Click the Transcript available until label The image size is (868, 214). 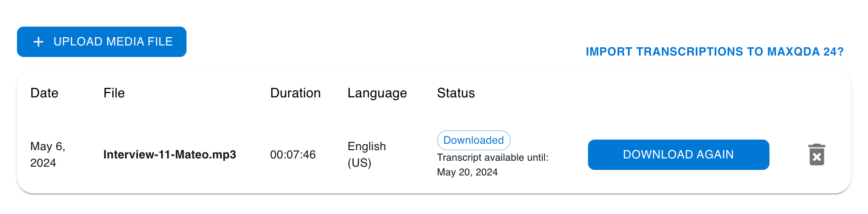coord(493,158)
